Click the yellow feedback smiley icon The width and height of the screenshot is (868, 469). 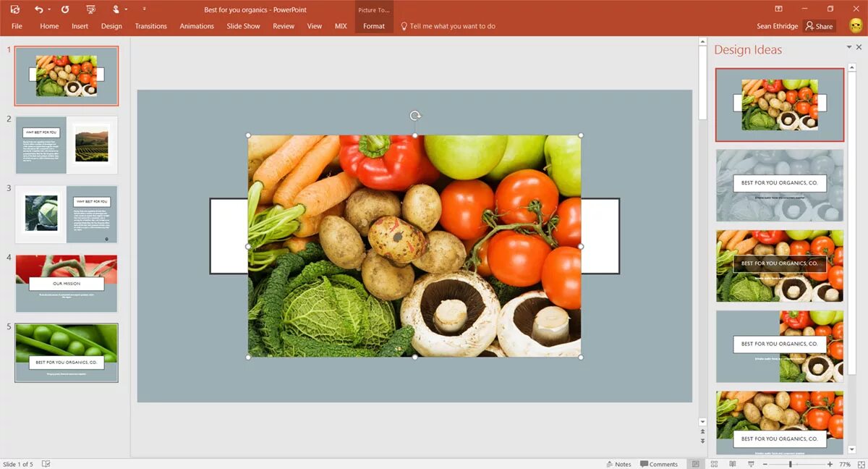coord(856,25)
